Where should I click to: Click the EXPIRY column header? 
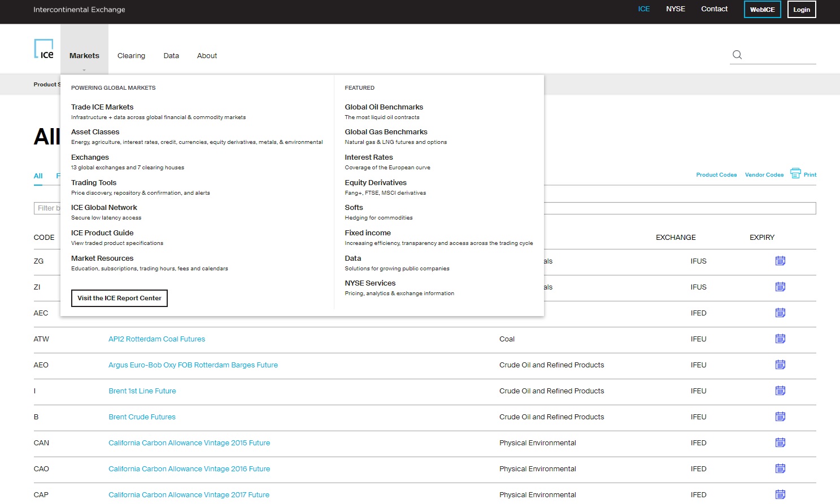[x=762, y=237]
